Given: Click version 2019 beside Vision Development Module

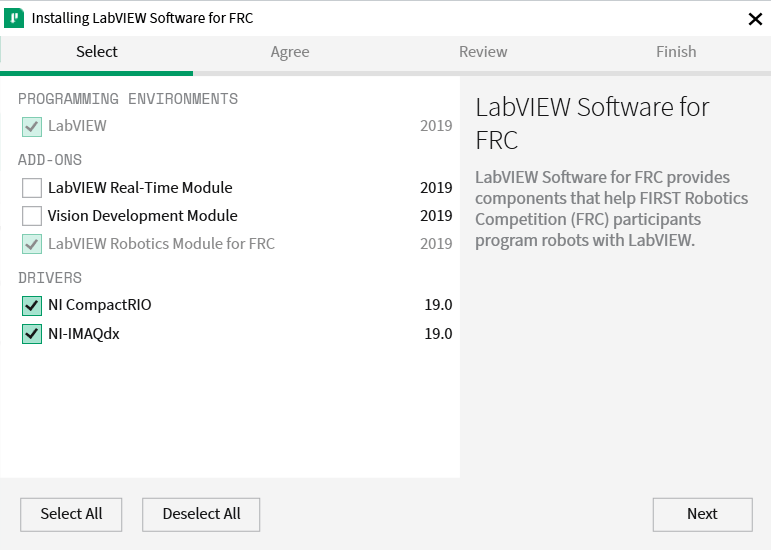Looking at the screenshot, I should point(436,216).
